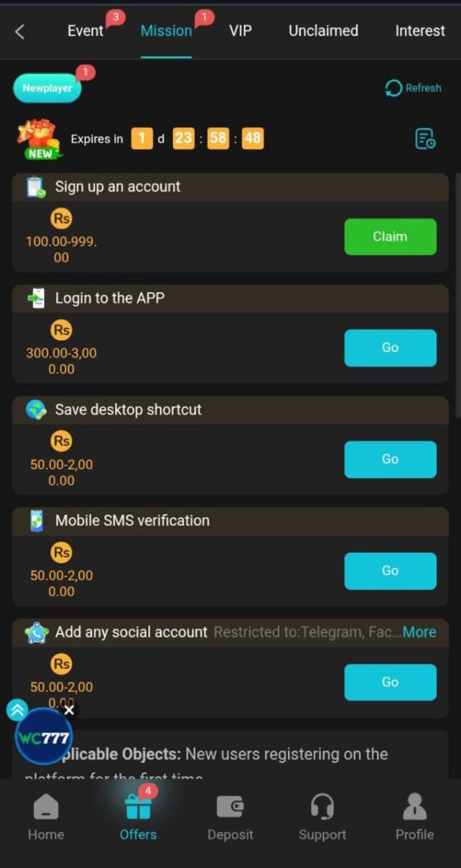
Task: Click Go for Login to the APP
Action: [390, 348]
